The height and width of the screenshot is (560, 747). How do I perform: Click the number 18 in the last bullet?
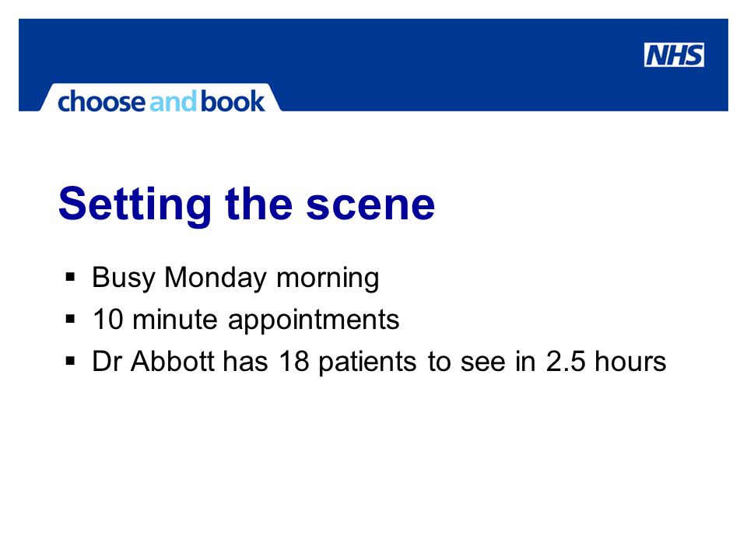(294, 361)
